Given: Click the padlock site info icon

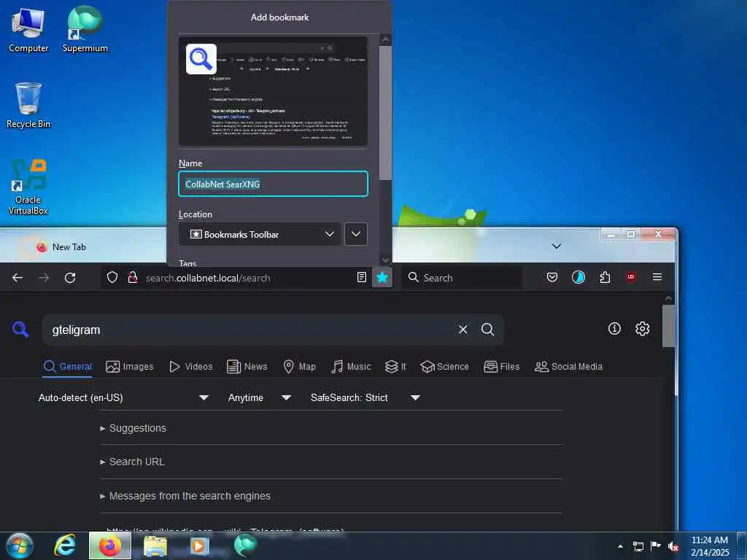Looking at the screenshot, I should (x=133, y=278).
